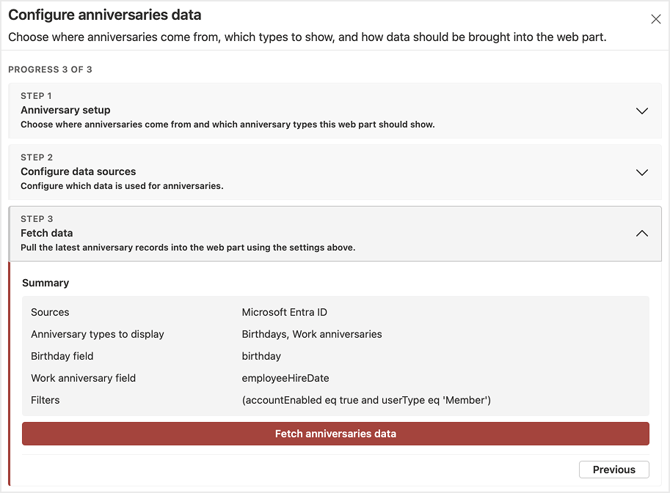Expand Step 1 using its chevron
The width and height of the screenshot is (670, 493).
click(642, 111)
